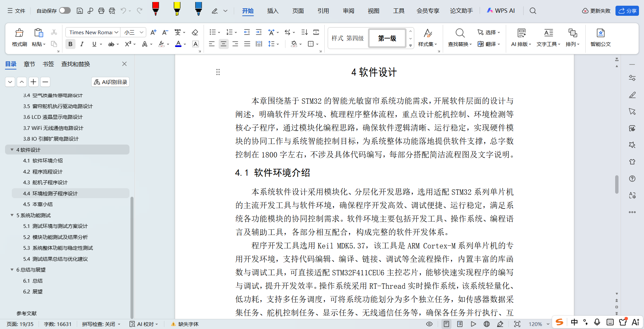This screenshot has height=329, width=644.
Task: Click the Format Painter (格式刷) icon
Action: coord(19,33)
